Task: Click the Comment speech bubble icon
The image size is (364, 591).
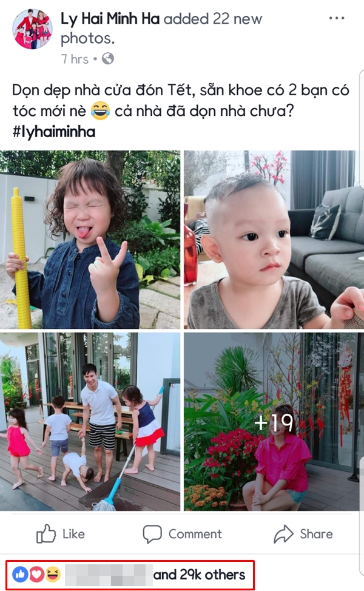Action: point(152,534)
